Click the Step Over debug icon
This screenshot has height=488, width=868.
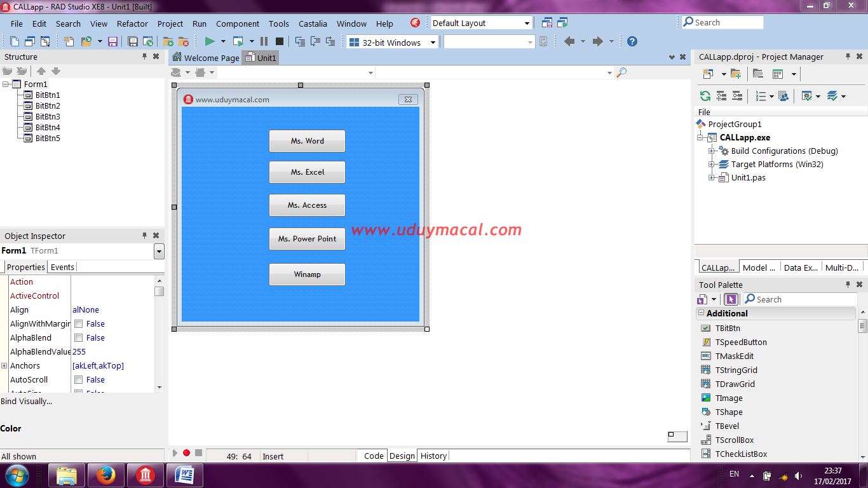point(315,41)
